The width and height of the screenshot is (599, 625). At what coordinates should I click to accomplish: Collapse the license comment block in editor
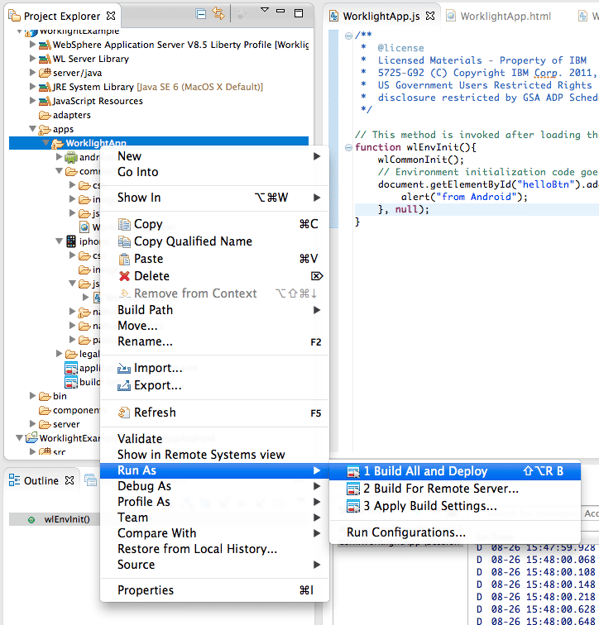[348, 35]
